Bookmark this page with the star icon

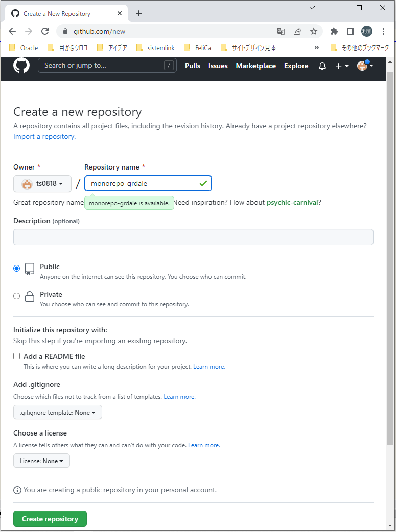pos(314,31)
